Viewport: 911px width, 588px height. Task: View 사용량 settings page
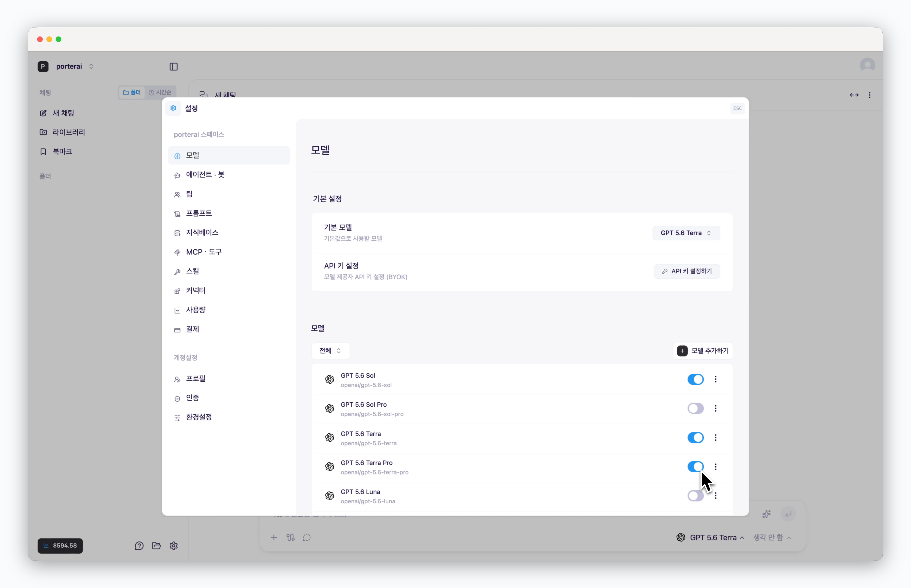(229, 310)
